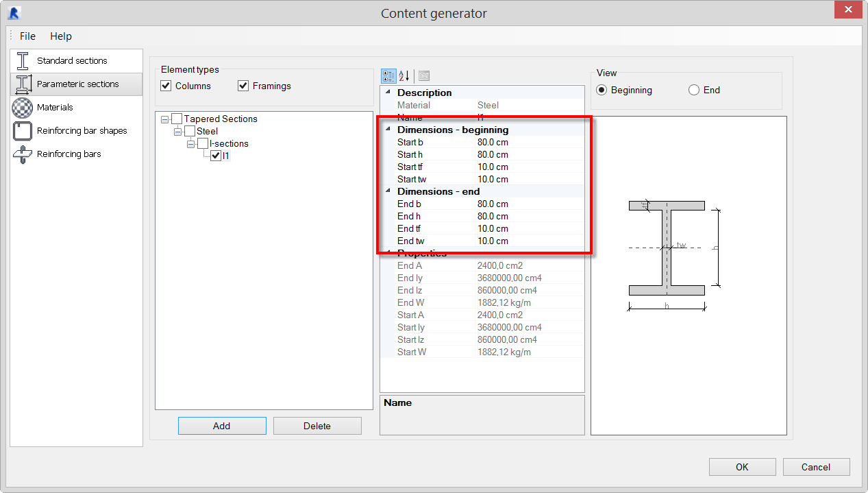
Task: Collapse the Dimensions - beginning category
Action: [x=388, y=130]
